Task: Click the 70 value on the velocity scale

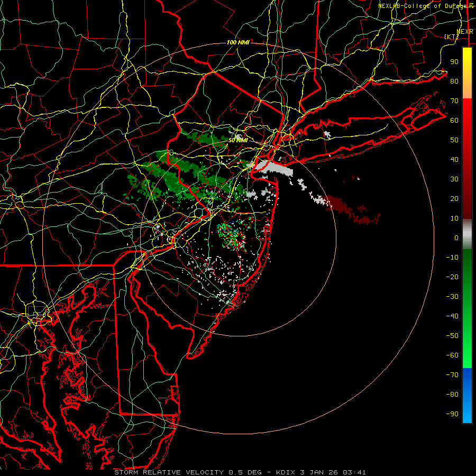Action: pos(454,101)
